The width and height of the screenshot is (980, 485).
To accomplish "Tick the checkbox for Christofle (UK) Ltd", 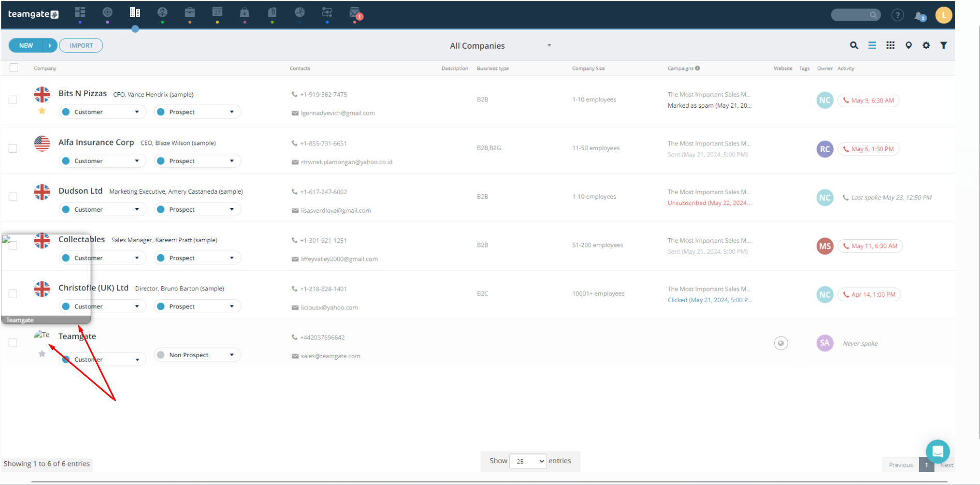I will click(x=13, y=294).
